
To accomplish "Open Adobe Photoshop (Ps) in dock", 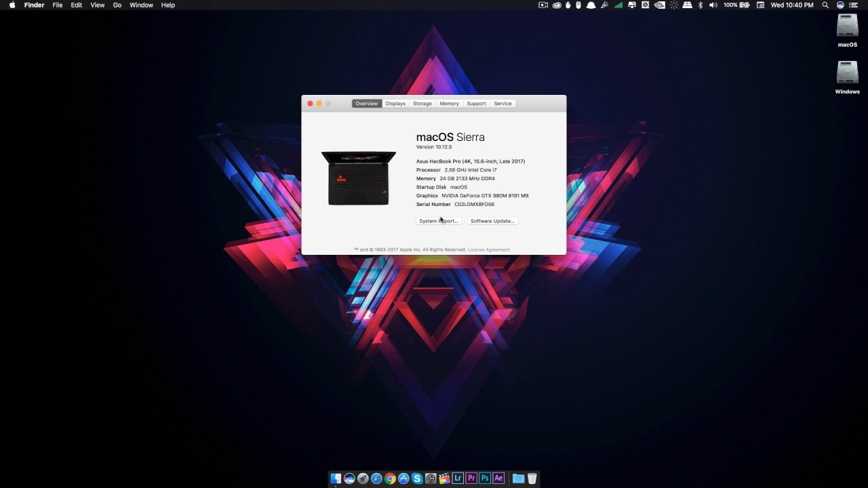I will pyautogui.click(x=485, y=479).
